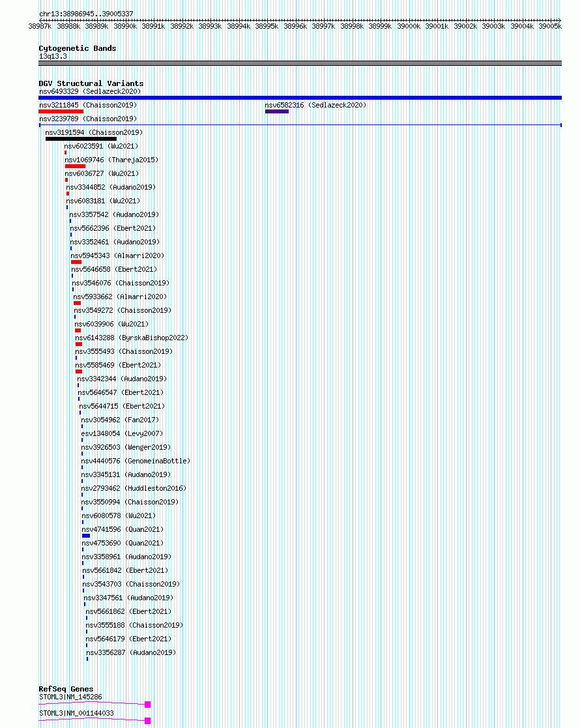Open variant nsv5661862 (Ebert2021)
The width and height of the screenshot is (580, 728).
pyautogui.click(x=128, y=612)
